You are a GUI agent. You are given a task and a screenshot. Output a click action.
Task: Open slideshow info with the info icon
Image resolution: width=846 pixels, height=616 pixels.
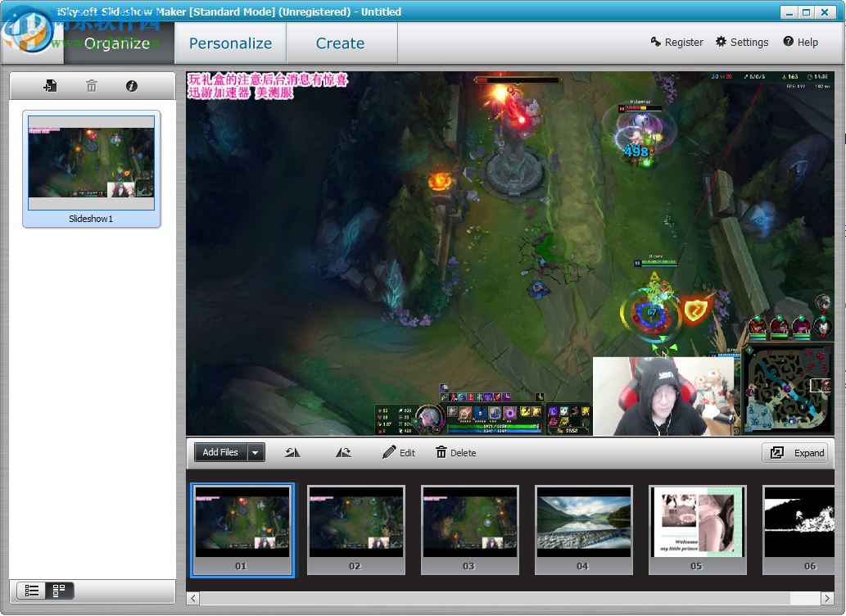(131, 85)
